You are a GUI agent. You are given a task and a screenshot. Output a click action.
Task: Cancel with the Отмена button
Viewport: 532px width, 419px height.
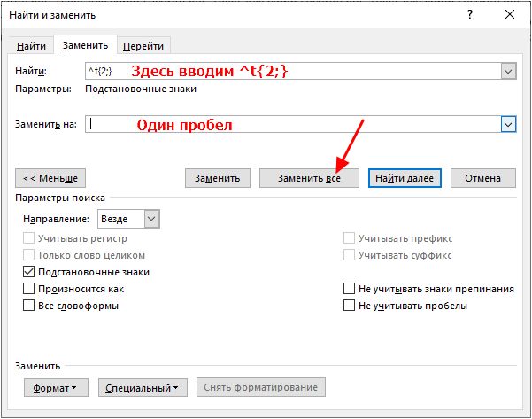point(482,178)
